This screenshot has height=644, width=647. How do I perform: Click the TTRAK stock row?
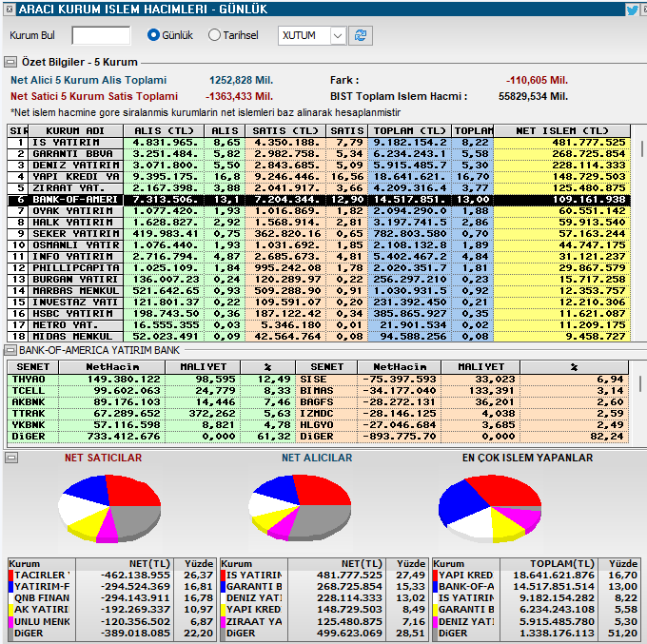pyautogui.click(x=151, y=414)
